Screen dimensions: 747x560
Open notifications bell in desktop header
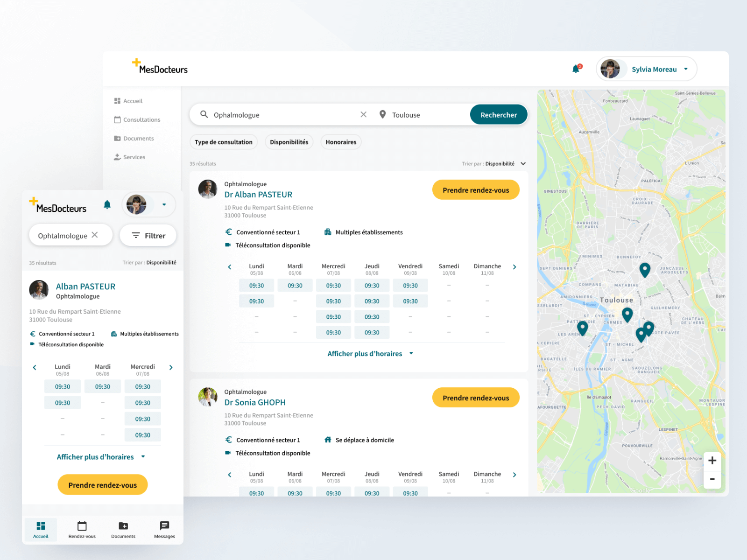[x=576, y=69]
